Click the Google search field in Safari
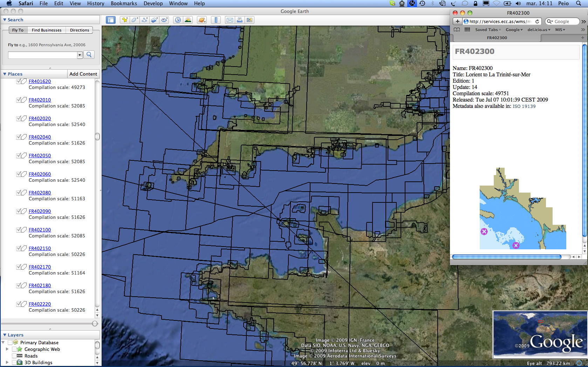The height and width of the screenshot is (367, 588). click(x=562, y=21)
